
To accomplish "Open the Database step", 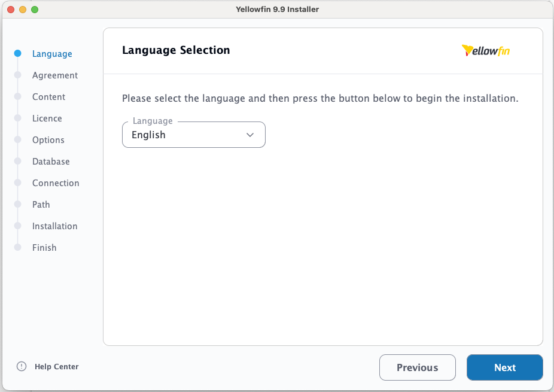I will click(51, 162).
